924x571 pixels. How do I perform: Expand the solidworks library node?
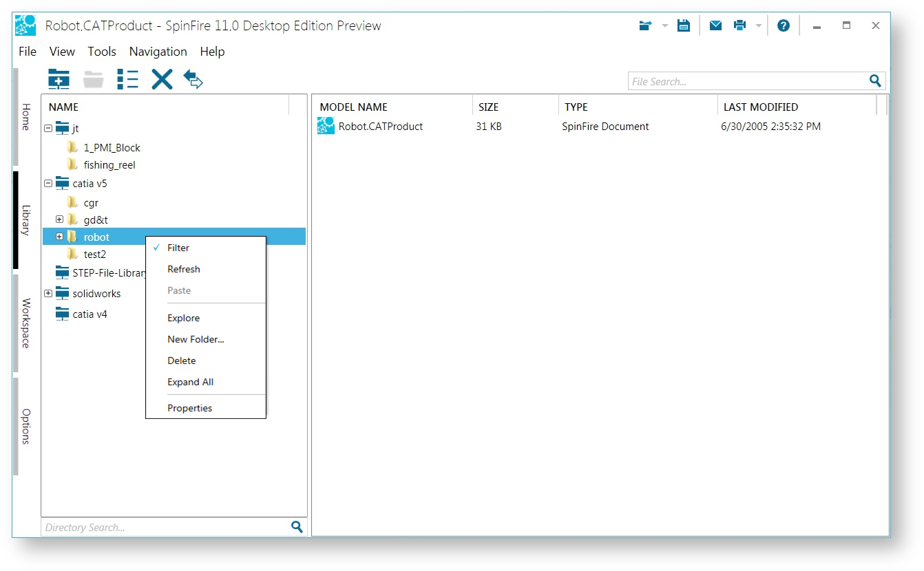48,293
